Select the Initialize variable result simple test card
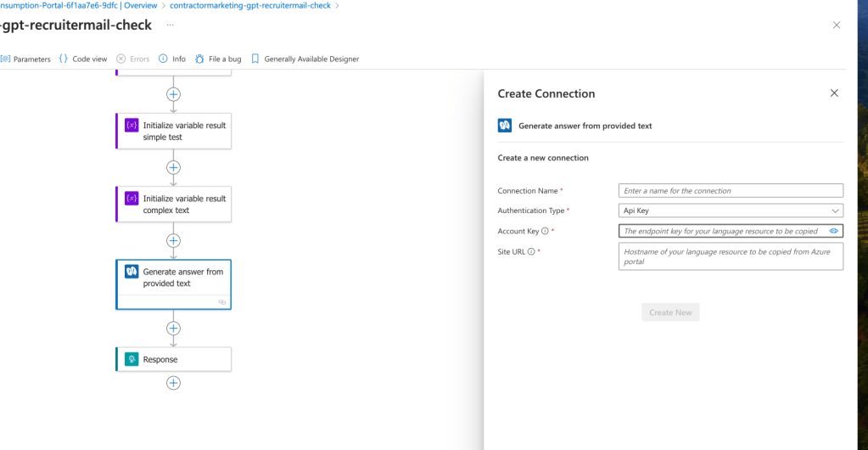Screen dimensions: 868x450 pyautogui.click(x=173, y=132)
